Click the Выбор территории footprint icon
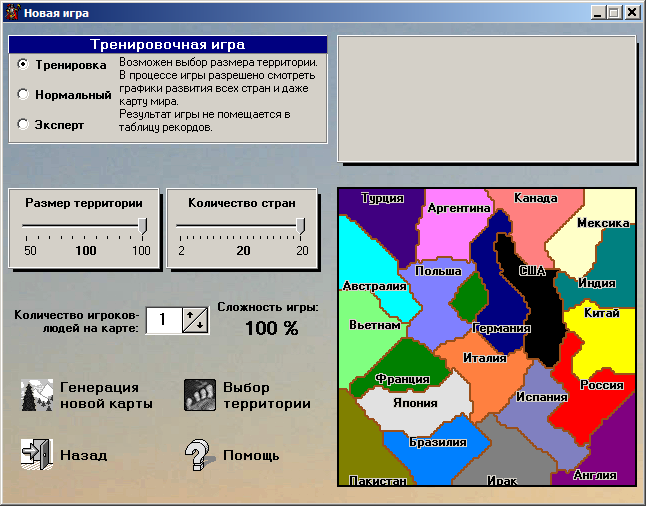The height and width of the screenshot is (506, 646). (200, 395)
